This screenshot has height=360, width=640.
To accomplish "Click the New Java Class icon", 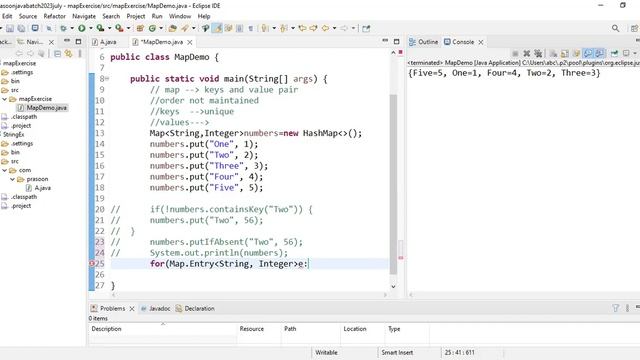I will (152, 28).
